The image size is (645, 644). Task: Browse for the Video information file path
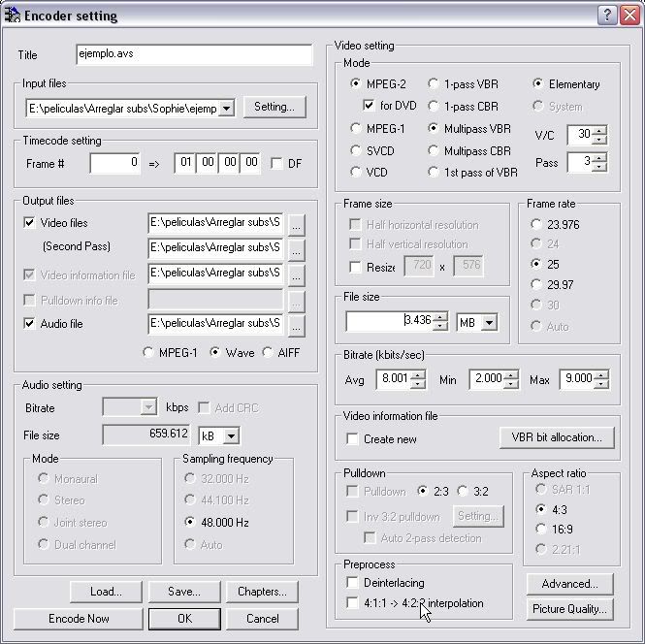click(x=297, y=274)
